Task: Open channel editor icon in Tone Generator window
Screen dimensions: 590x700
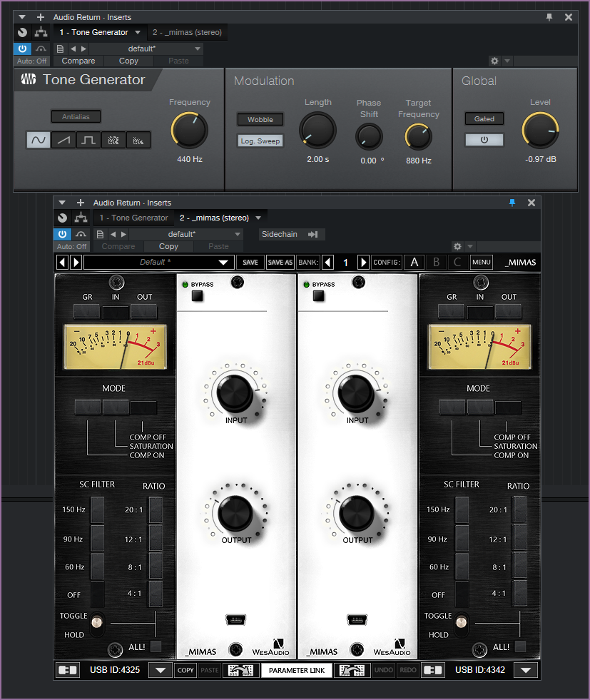Action: point(22,32)
